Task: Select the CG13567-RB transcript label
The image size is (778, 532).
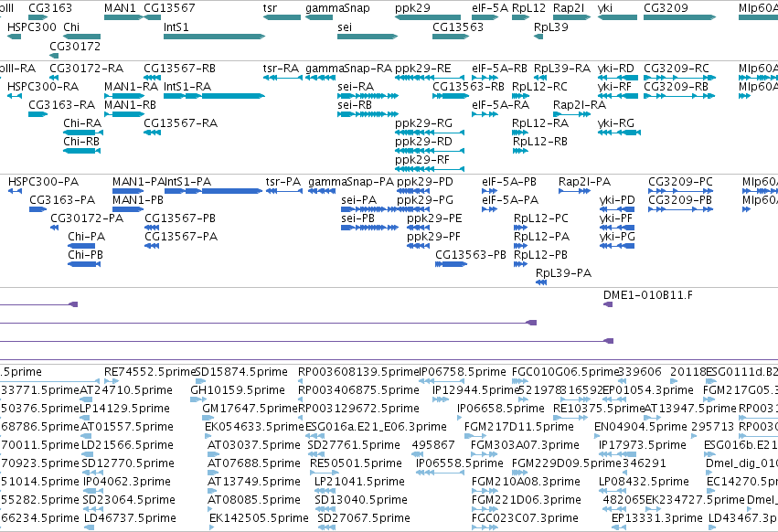Action: click(179, 68)
